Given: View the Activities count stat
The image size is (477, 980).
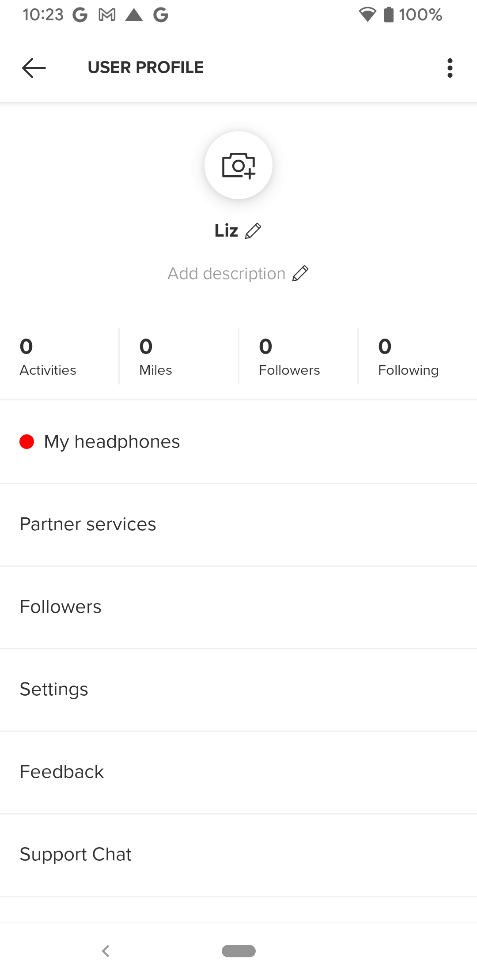Looking at the screenshot, I should click(48, 357).
